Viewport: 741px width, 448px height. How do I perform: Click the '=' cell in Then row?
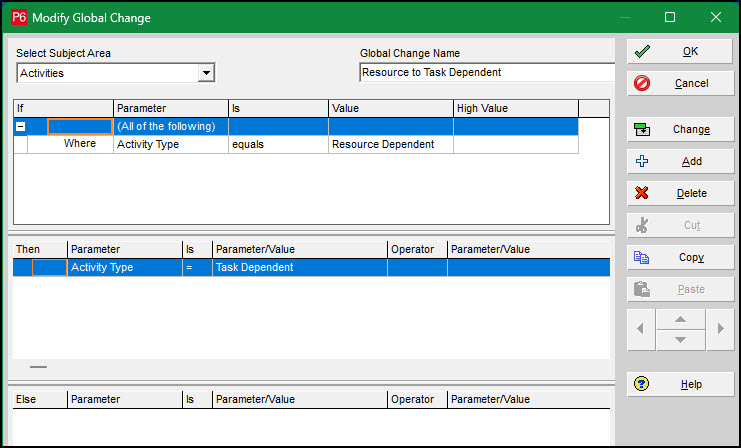coord(197,267)
